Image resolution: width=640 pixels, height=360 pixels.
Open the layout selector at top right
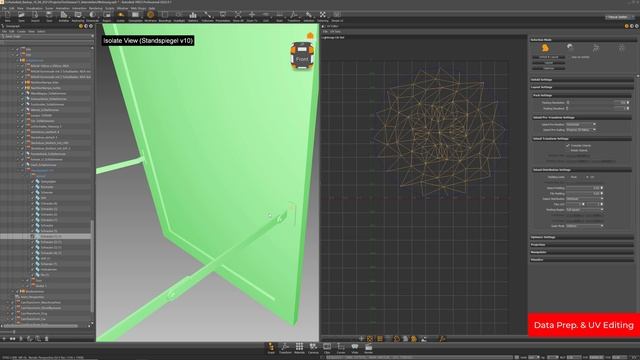pos(620,17)
